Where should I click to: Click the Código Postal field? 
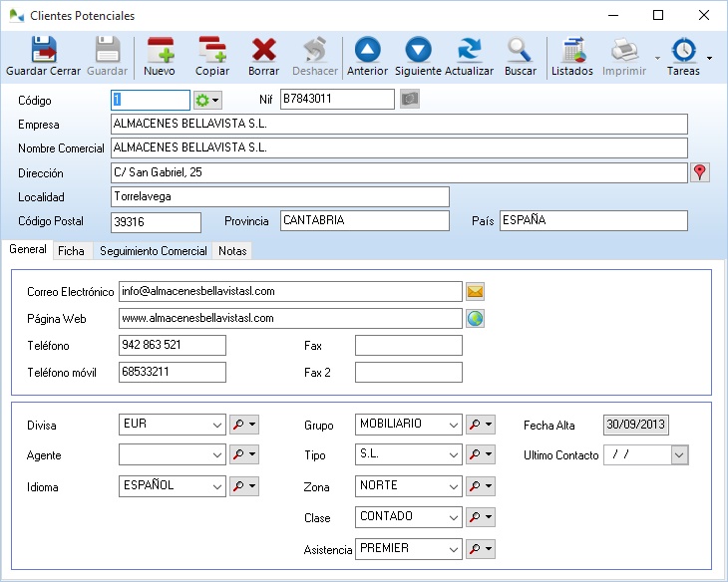point(156,222)
